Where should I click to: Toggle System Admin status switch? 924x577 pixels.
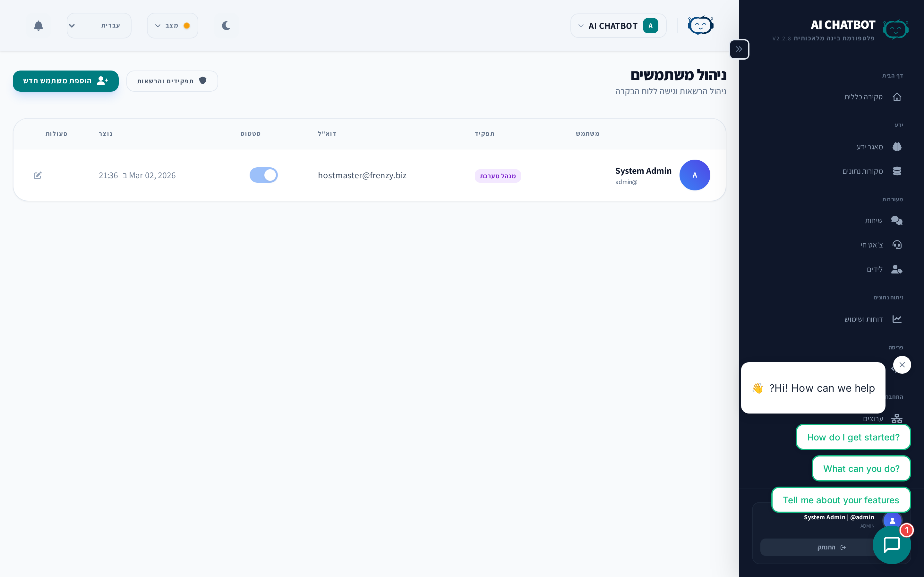(263, 175)
